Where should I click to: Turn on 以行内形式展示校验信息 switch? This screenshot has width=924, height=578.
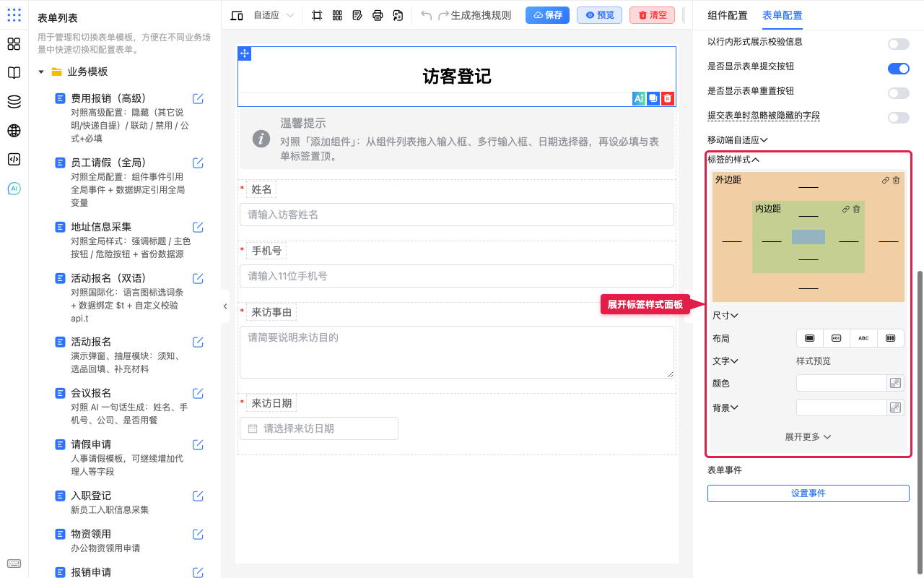click(898, 44)
